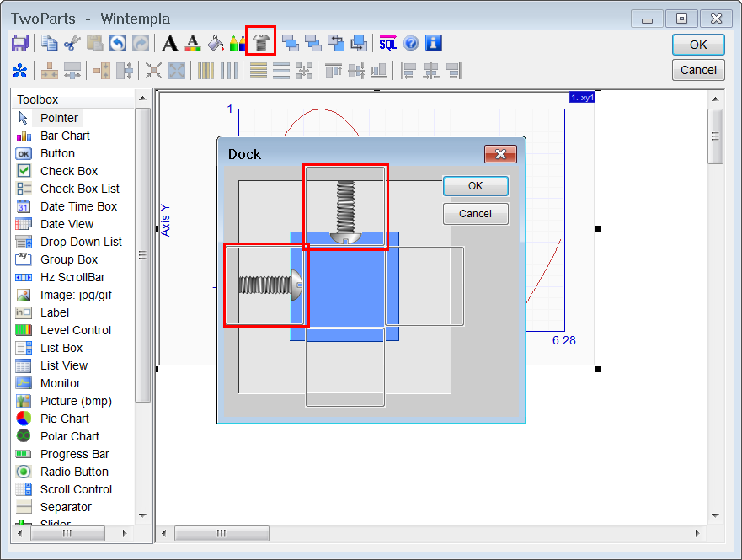The height and width of the screenshot is (560, 742).
Task: Undo the last action with the blue arrow icon
Action: (x=117, y=43)
